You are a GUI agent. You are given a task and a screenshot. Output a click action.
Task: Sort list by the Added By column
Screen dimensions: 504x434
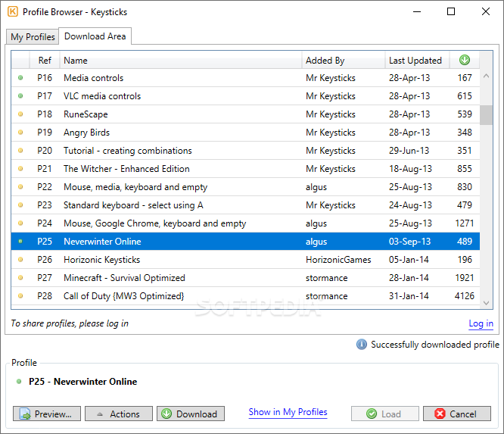point(344,60)
